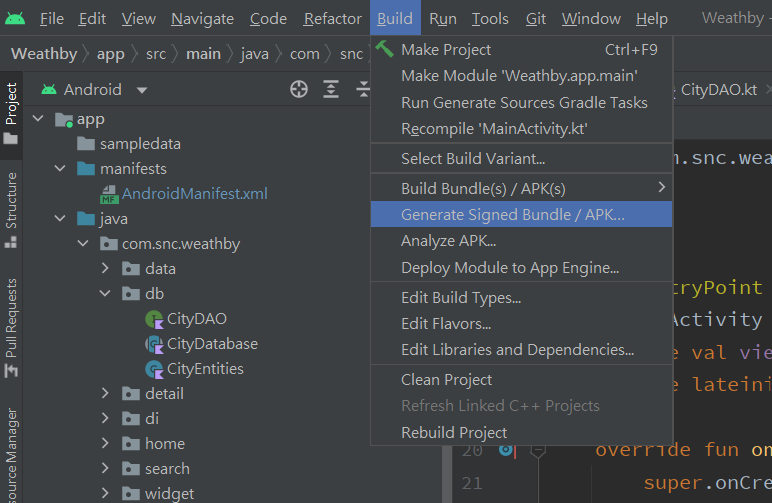Open the Pull Requests tool window tab
The height and width of the screenshot is (503, 772).
(x=11, y=328)
